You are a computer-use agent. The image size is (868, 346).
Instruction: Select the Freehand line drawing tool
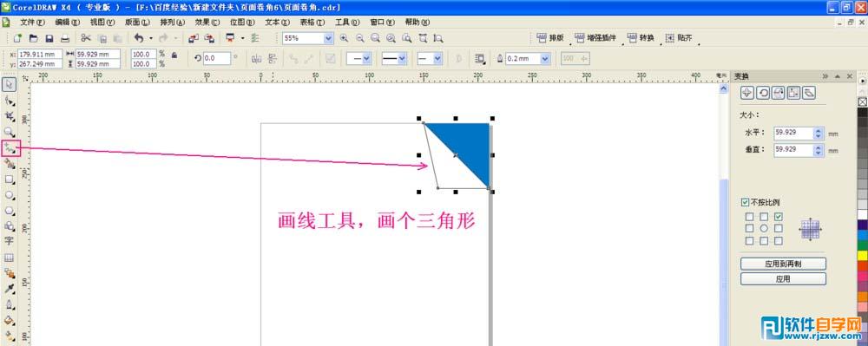coord(10,147)
